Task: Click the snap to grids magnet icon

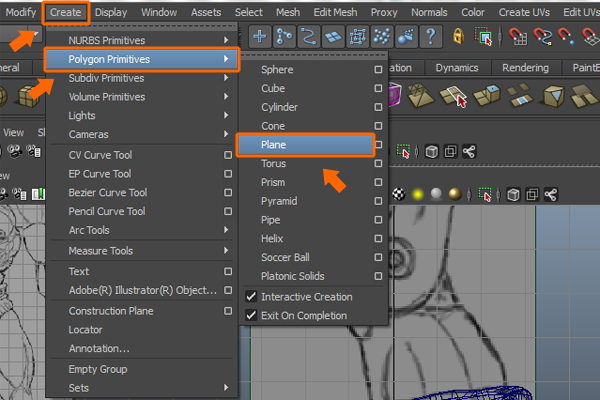Action: coord(518,37)
